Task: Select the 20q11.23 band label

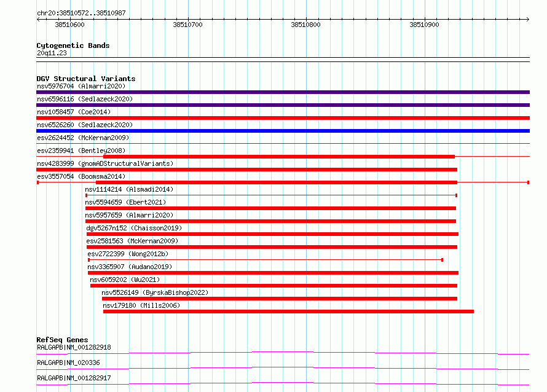Action: pyautogui.click(x=52, y=53)
